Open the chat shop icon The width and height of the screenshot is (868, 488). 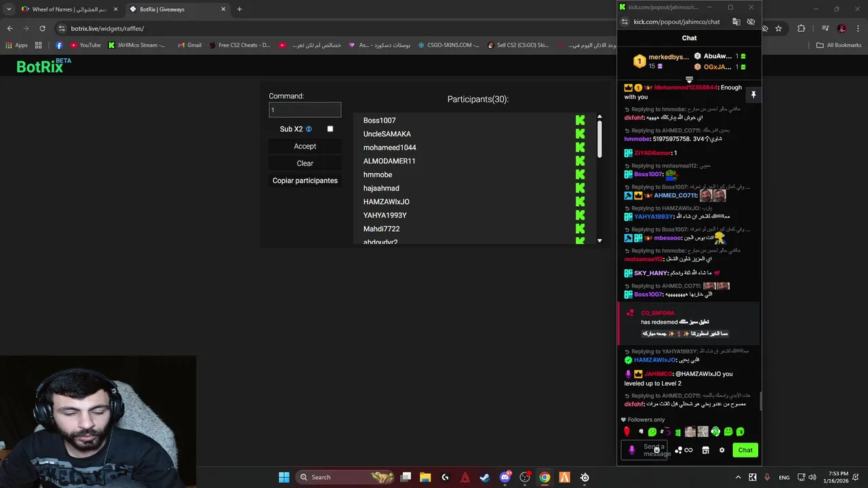click(705, 450)
